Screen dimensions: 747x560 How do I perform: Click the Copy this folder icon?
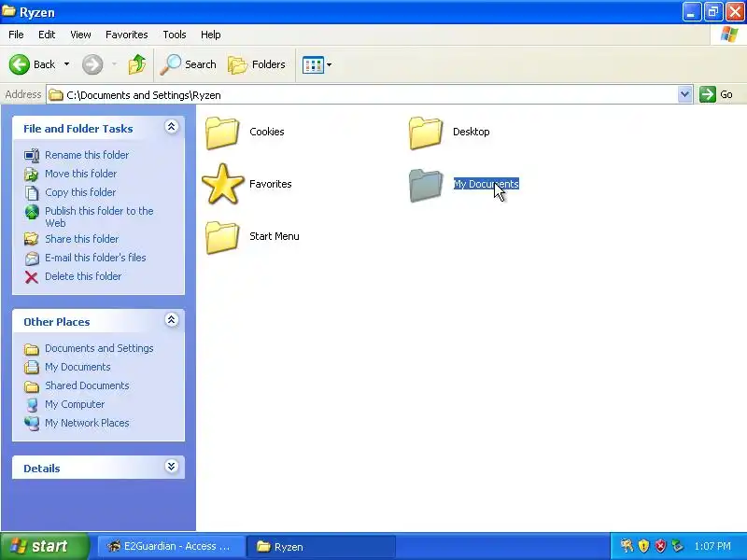(32, 193)
